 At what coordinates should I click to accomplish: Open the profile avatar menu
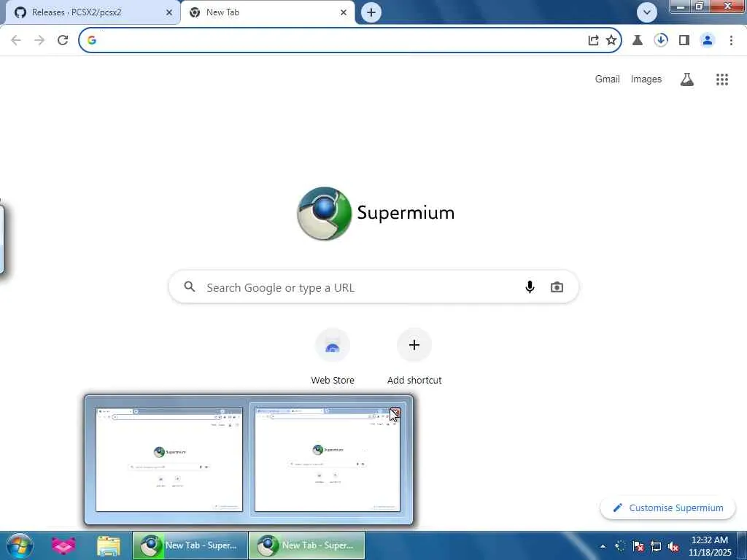point(708,40)
